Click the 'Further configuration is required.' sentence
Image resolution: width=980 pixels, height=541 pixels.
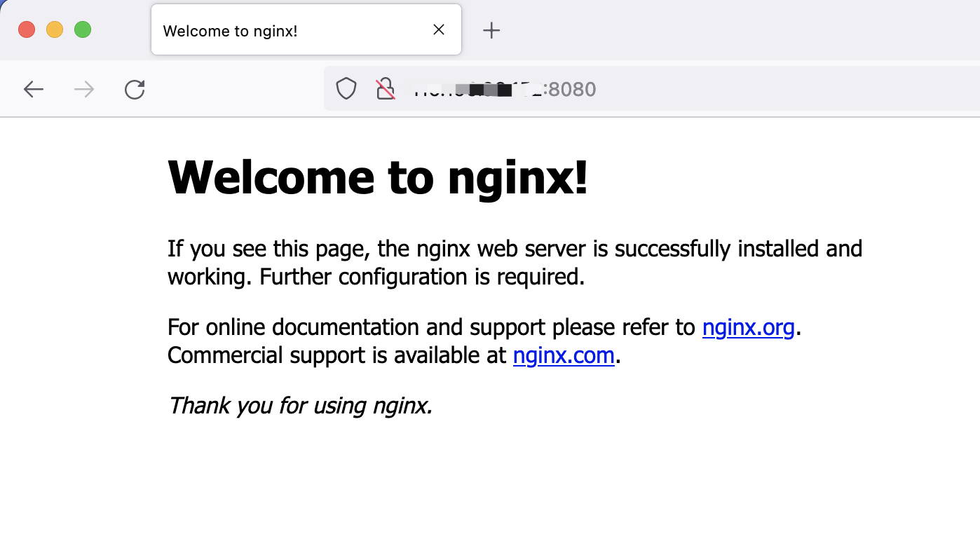[422, 278]
